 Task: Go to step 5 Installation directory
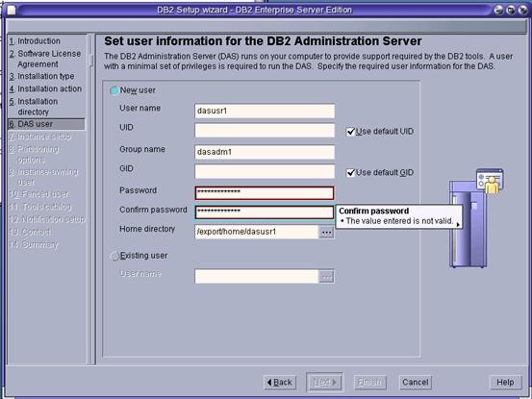[34, 107]
